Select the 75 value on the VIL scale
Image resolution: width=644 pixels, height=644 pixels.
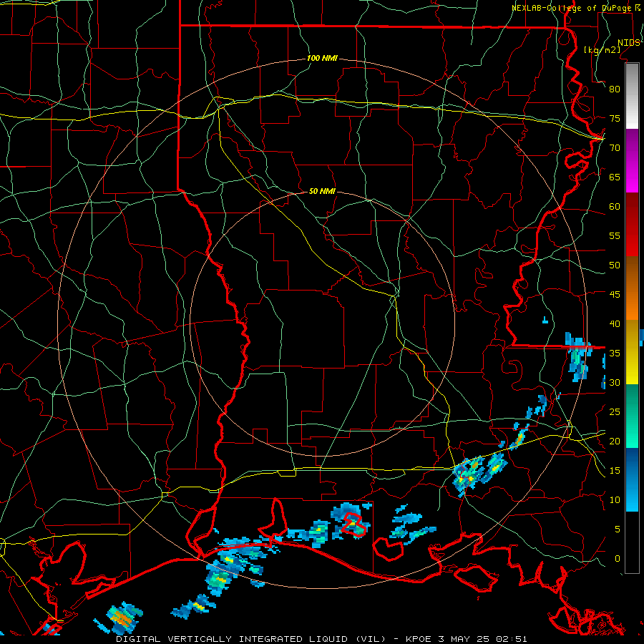pos(615,118)
